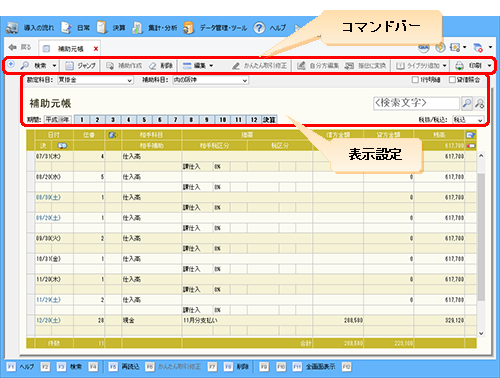This screenshot has height=378, width=500.
Task: Close the 補助元帳 tab with red X
Action: click(96, 49)
